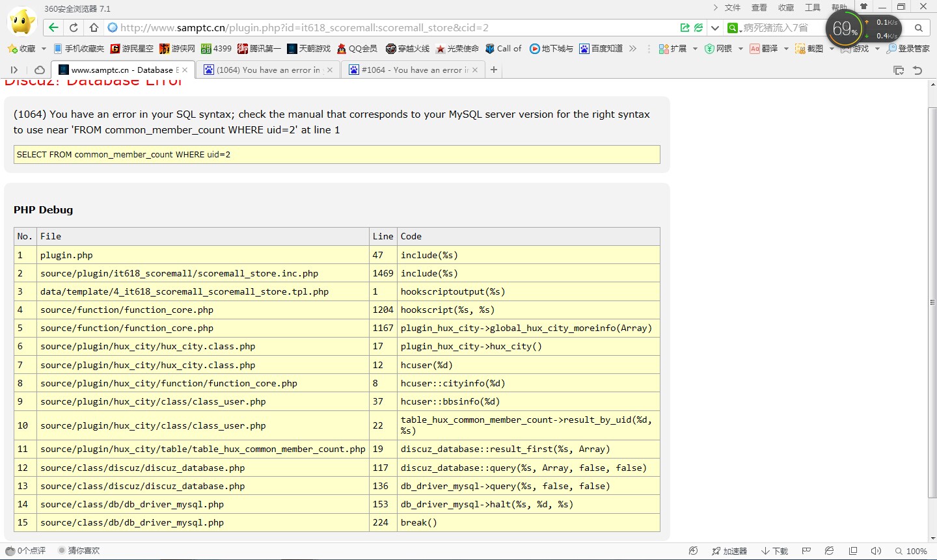Image resolution: width=937 pixels, height=560 pixels.
Task: Toggle sound using the speaker icon
Action: (876, 551)
